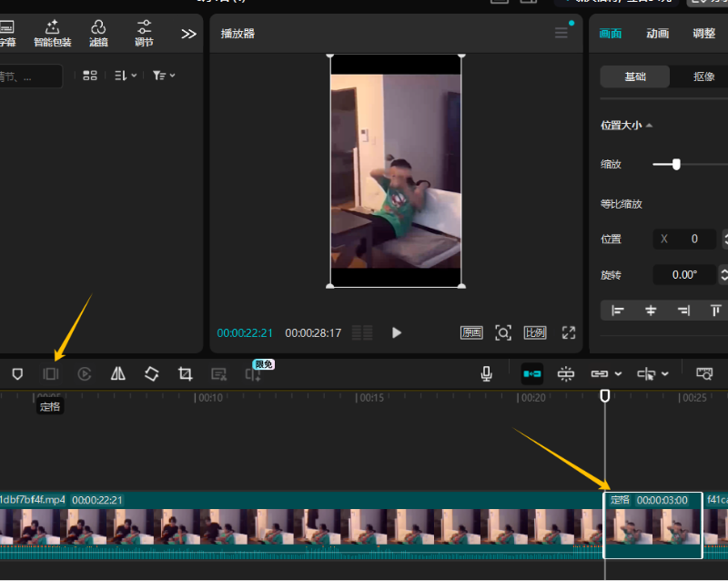Click the 比例 aspect ratio button
Image resolution: width=728 pixels, height=581 pixels.
[x=535, y=332]
